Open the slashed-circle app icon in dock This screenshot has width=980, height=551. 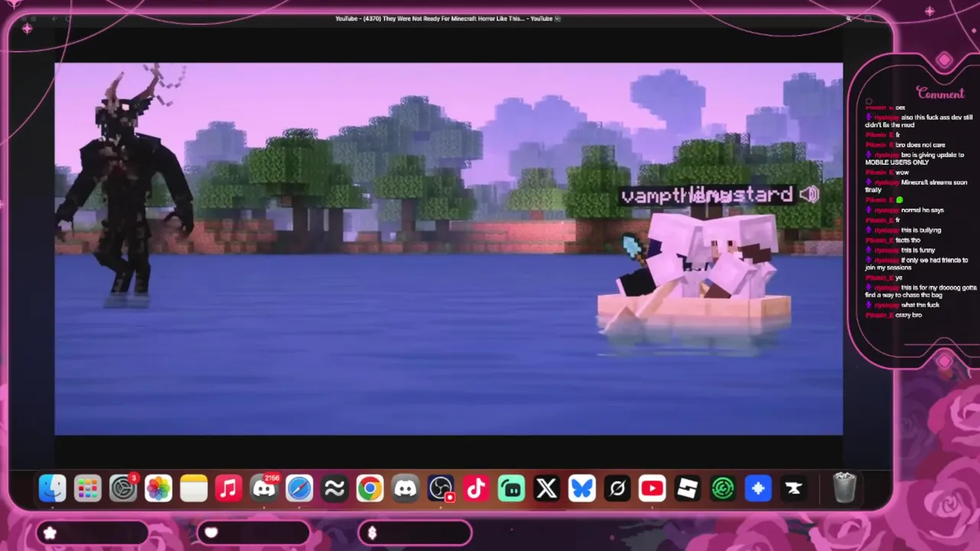617,488
